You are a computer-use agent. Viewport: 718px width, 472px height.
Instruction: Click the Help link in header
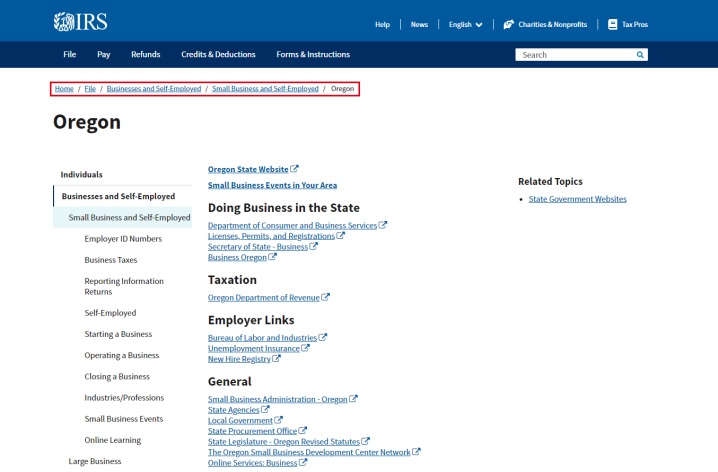tap(382, 25)
